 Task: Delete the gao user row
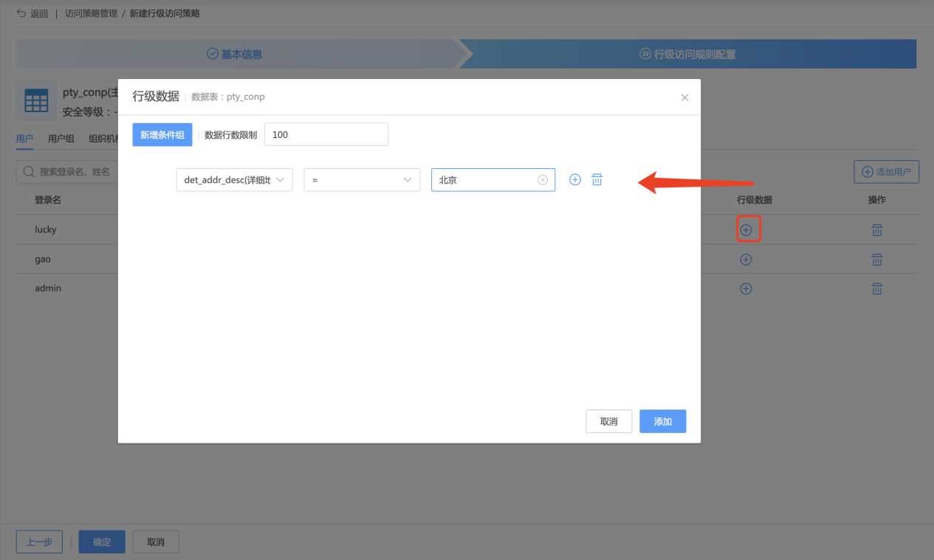click(877, 260)
